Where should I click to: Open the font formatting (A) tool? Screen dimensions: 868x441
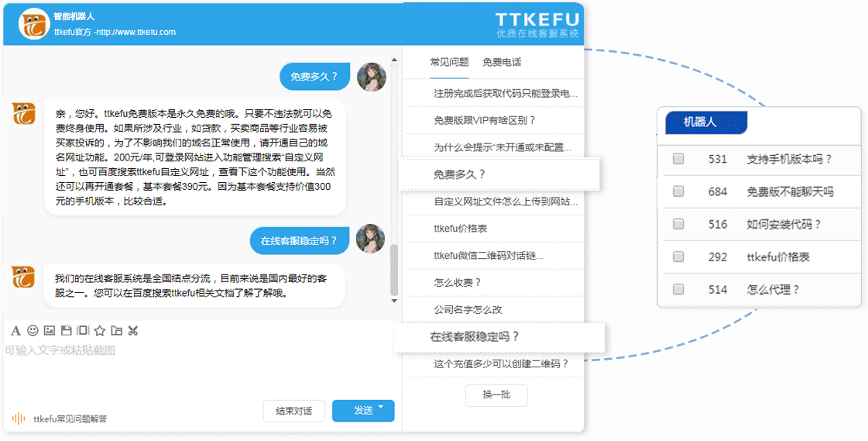tap(16, 331)
